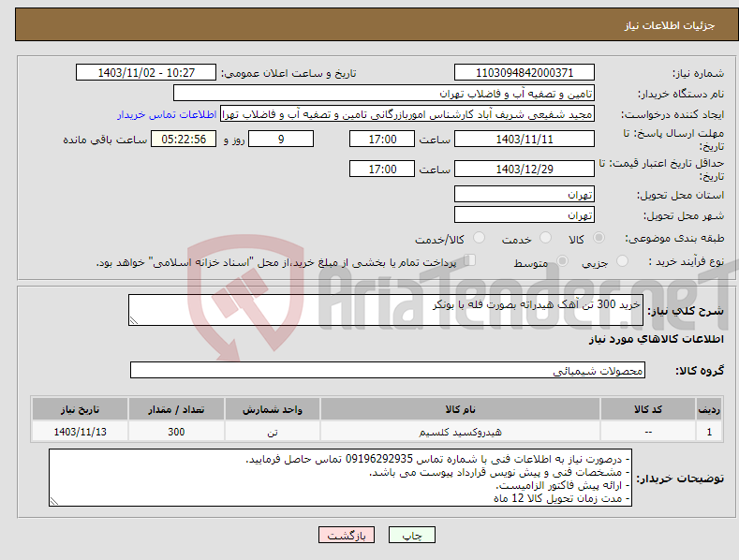Click the شهر محل تحویل field
This screenshot has height=560, width=739.
pos(525,215)
